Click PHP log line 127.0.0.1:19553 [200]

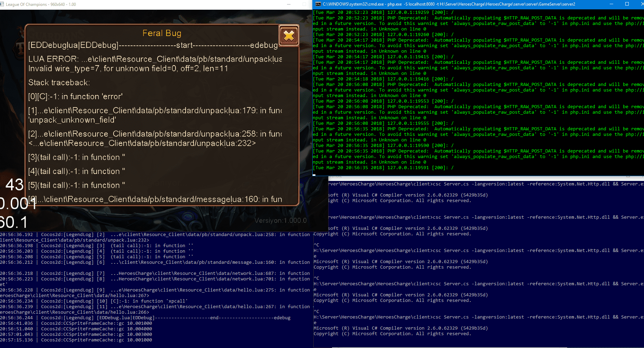point(383,101)
